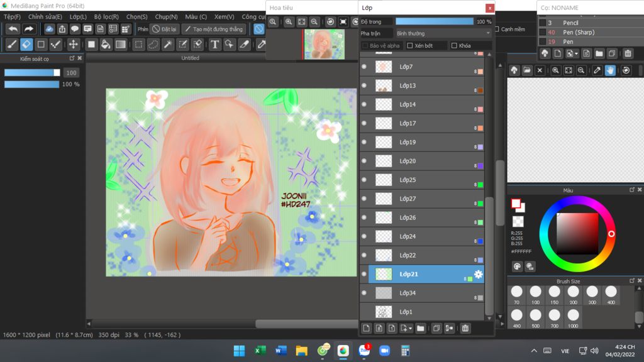Activate the Lasso selection tool

point(153,45)
